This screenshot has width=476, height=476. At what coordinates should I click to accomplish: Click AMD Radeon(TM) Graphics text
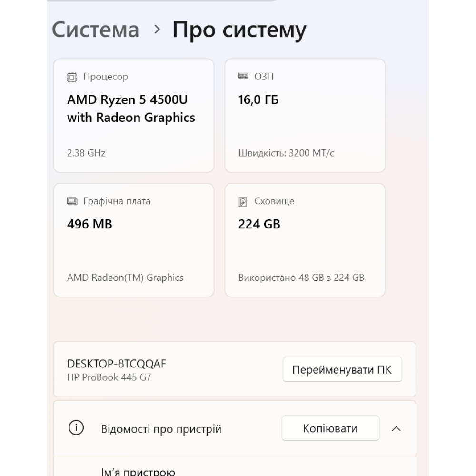click(125, 278)
